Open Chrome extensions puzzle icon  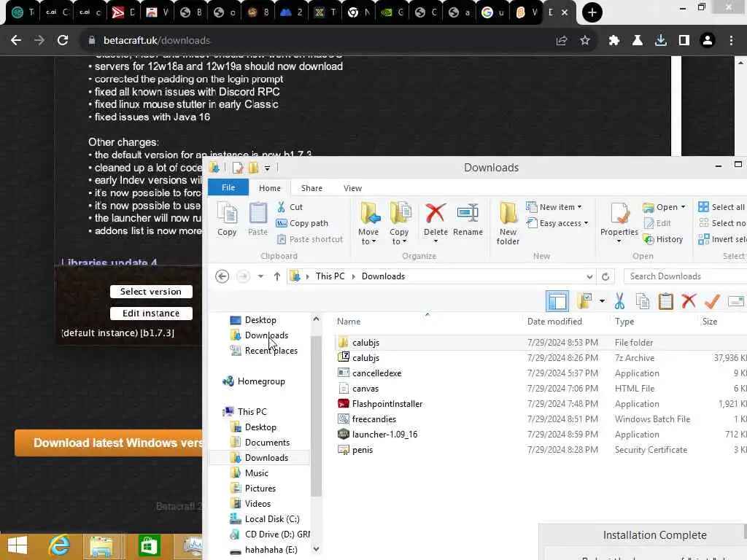[614, 41]
